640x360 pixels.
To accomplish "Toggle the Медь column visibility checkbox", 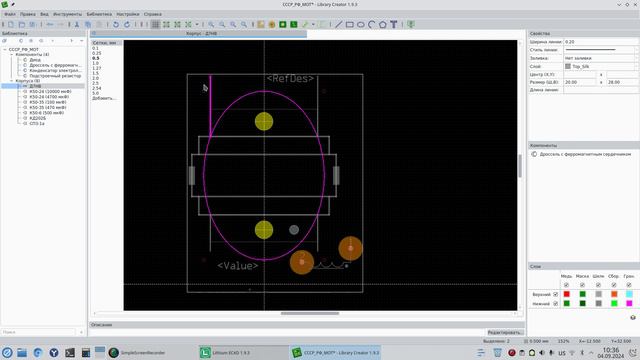I will [566, 285].
